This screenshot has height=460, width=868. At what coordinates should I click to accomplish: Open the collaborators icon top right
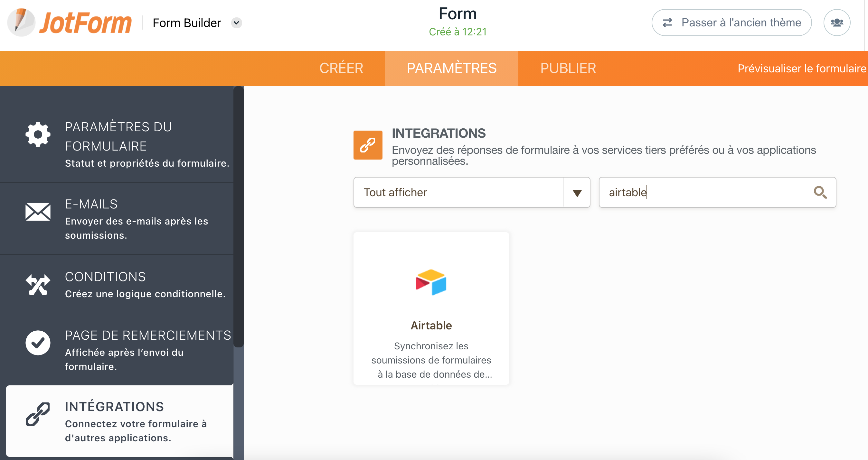(x=837, y=22)
